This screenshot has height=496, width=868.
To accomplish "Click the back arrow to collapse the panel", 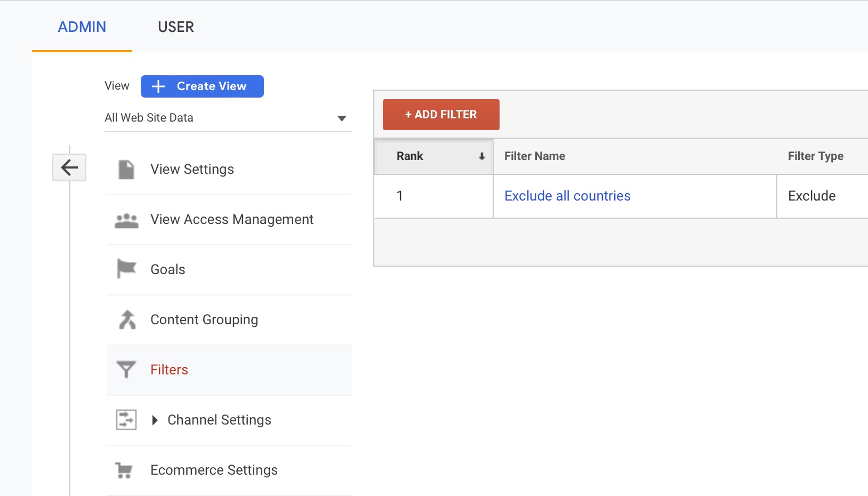I will 69,167.
